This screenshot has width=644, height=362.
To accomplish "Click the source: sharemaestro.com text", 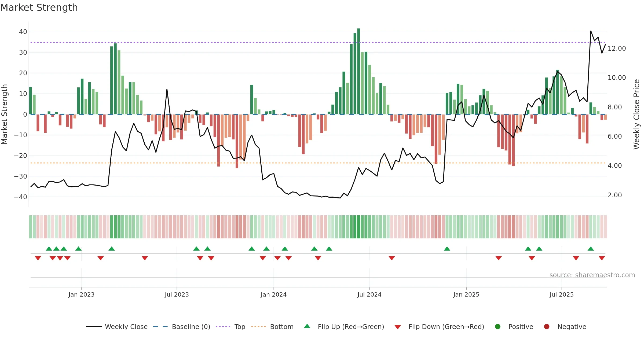I will 592,275.
